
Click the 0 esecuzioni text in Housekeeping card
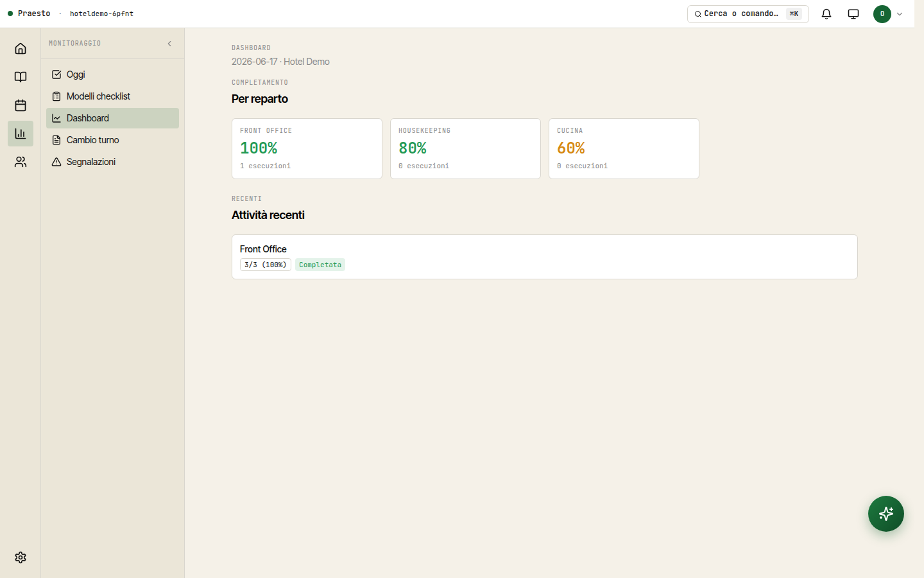[424, 166]
